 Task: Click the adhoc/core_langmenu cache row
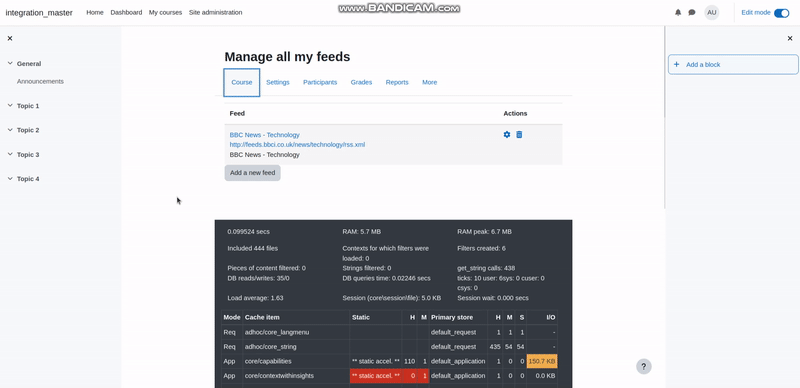(389, 332)
